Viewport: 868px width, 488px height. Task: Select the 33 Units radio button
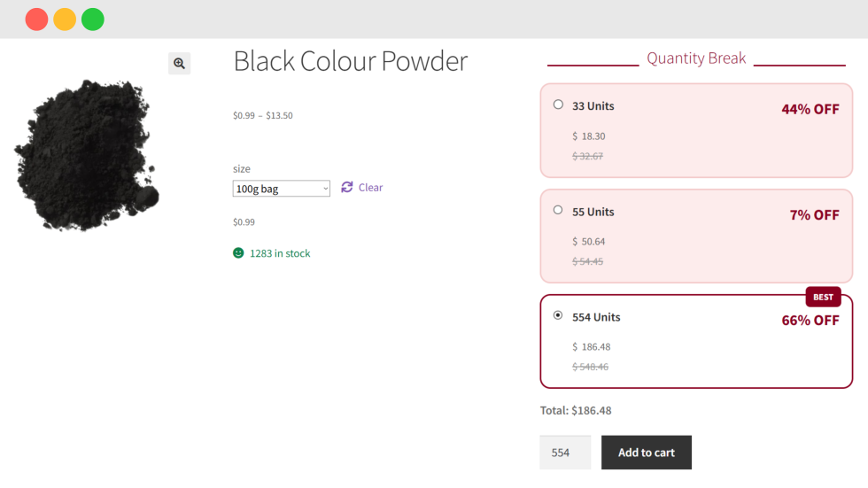[x=558, y=105]
